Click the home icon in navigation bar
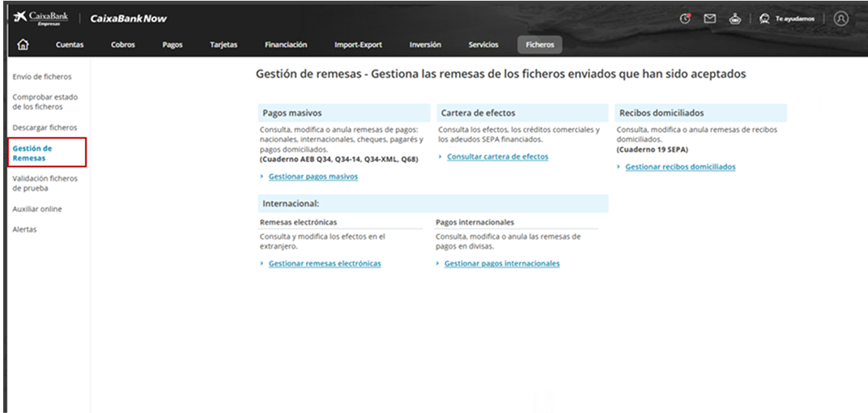Screen dimensions: 868x413 coord(23,45)
